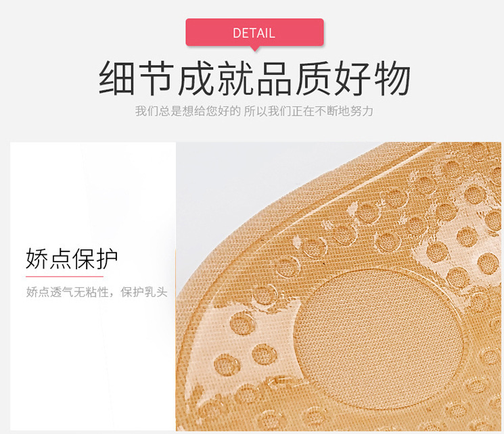This screenshot has width=504, height=434.
Task: Click the 品质 characters in the headline
Action: click(294, 78)
